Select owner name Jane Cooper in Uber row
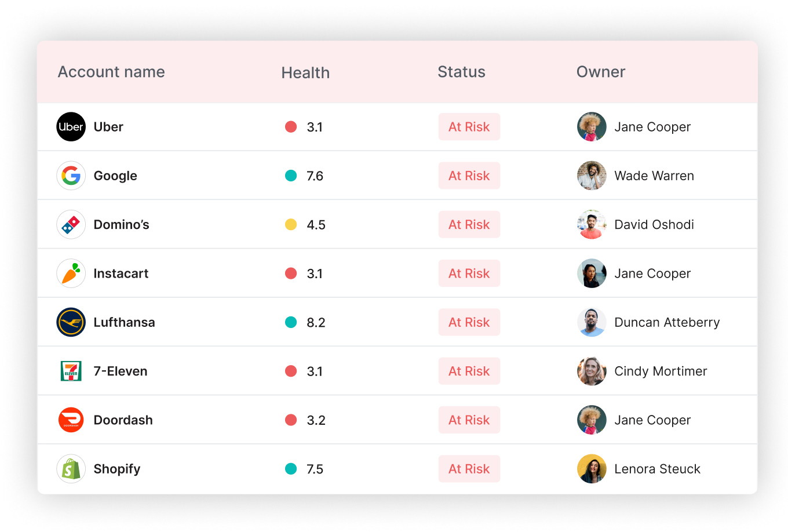Viewport: 788px width, 532px height. pos(652,127)
